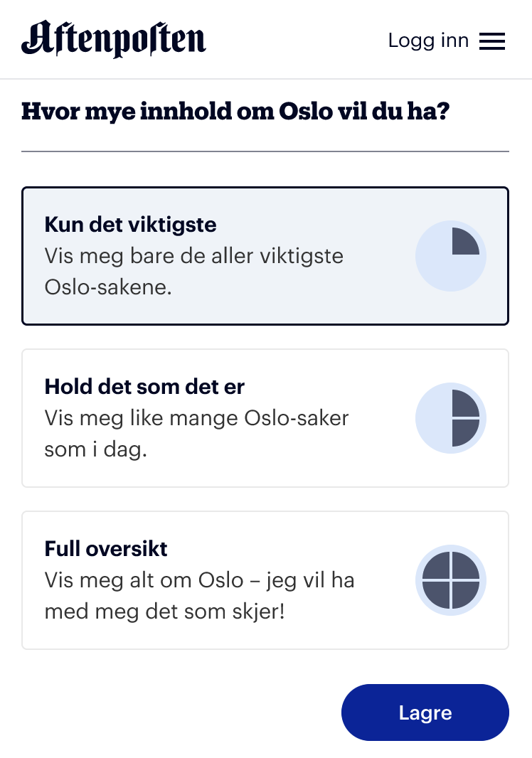
Task: Click 'Vis meg like mange Oslo-saker' description
Action: point(196,418)
